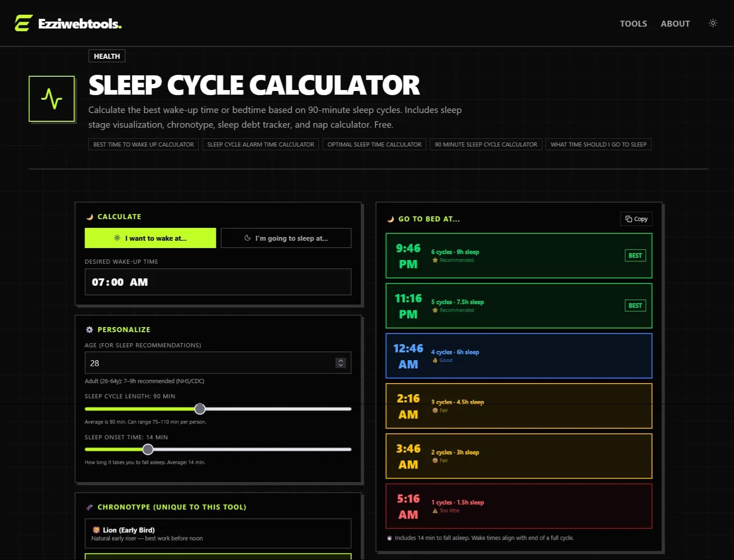Image resolution: width=734 pixels, height=560 pixels.
Task: Click 'Average is 90 min' hint text
Action: point(145,422)
